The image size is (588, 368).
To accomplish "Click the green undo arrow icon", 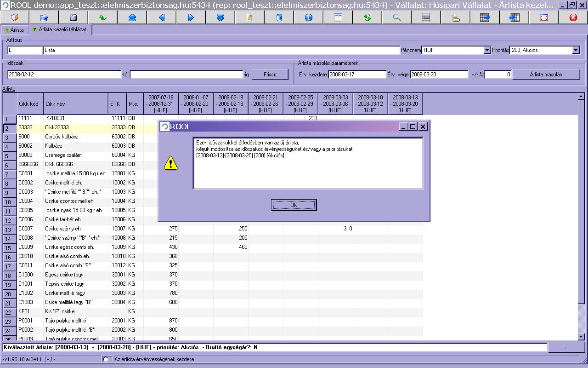I will 102,17.
